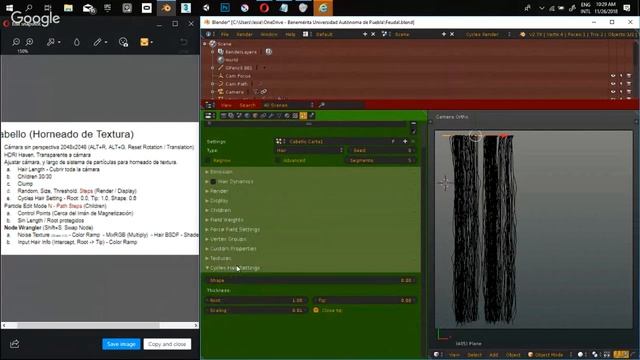Viewport: 640px width, 360px height.
Task: Toggle the Advanced checkbox
Action: [x=278, y=160]
